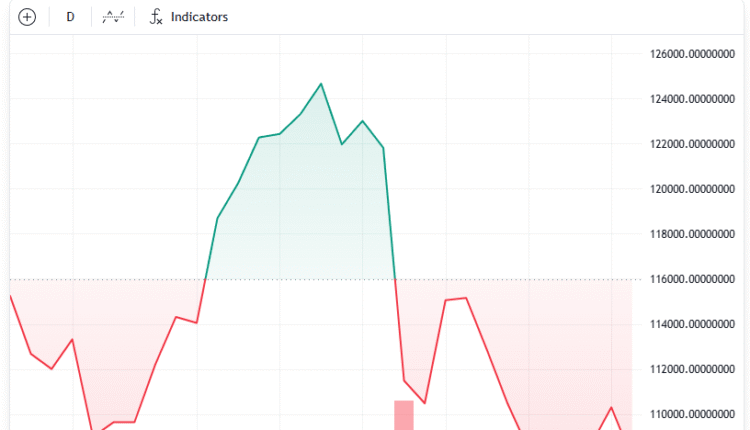Click the red line's peak near 115000
Screen dimensions: 750x430
click(466, 298)
